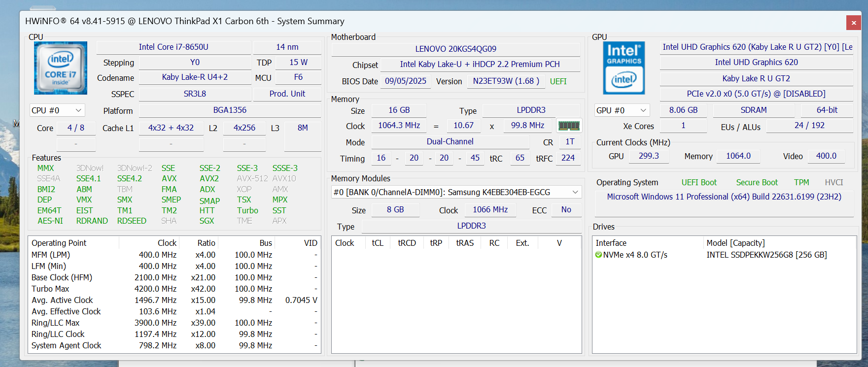Click the 1066 MHz module clock value
The width and height of the screenshot is (868, 367).
click(x=490, y=210)
